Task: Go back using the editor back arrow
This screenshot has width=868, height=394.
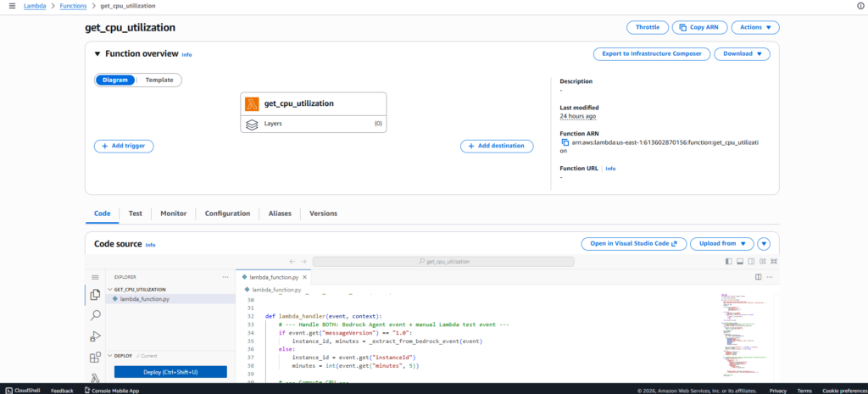Action: (292, 262)
